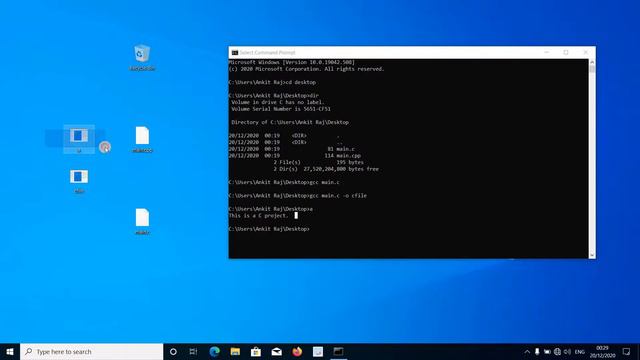Open Microsoft Store from taskbar
Image resolution: width=640 pixels, height=360 pixels.
256,351
